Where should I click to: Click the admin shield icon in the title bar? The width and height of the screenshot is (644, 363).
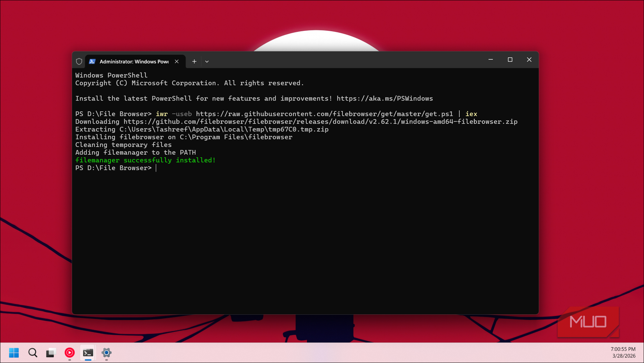pos(79,61)
